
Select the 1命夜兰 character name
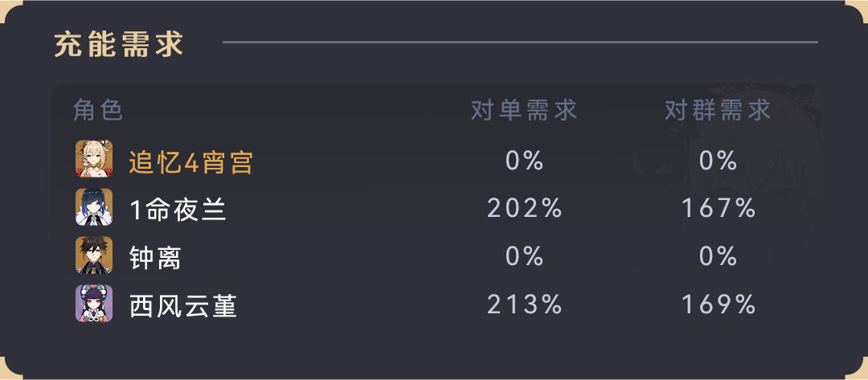click(x=178, y=210)
